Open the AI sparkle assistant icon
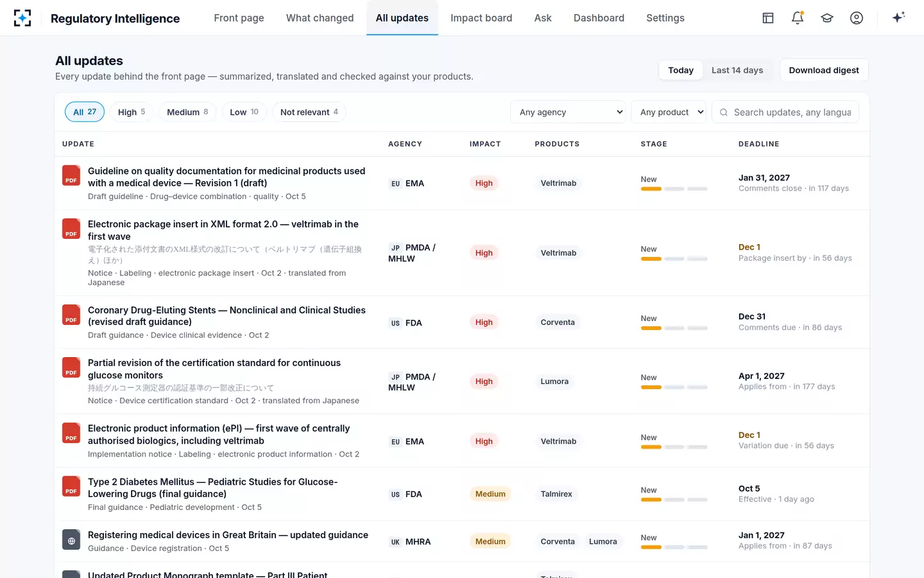This screenshot has width=924, height=578. [x=898, y=17]
